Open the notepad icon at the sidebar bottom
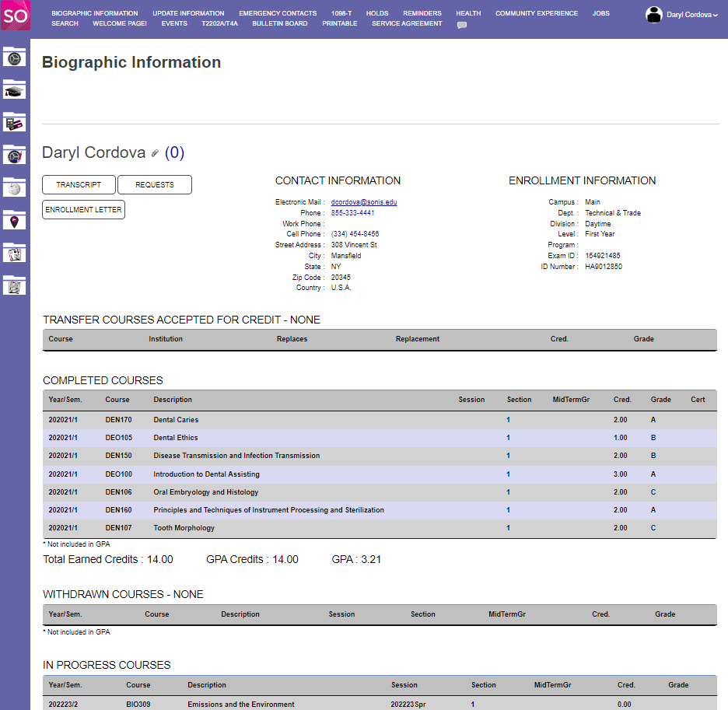The image size is (728, 710). click(14, 286)
